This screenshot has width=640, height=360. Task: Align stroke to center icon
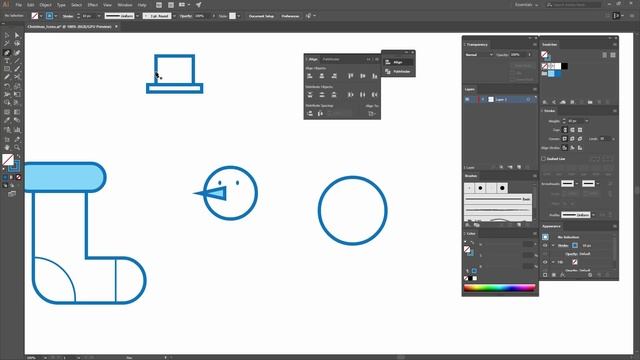(565, 148)
